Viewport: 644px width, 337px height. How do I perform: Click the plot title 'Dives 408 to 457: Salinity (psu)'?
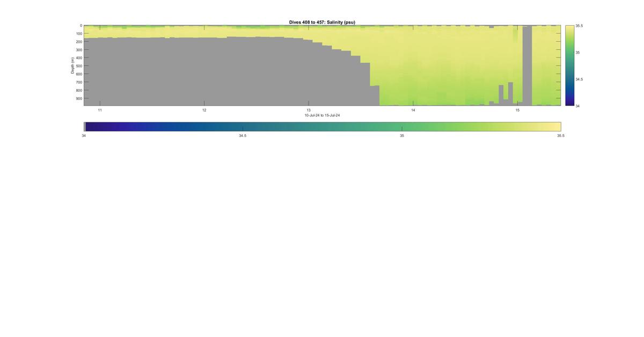pyautogui.click(x=322, y=23)
